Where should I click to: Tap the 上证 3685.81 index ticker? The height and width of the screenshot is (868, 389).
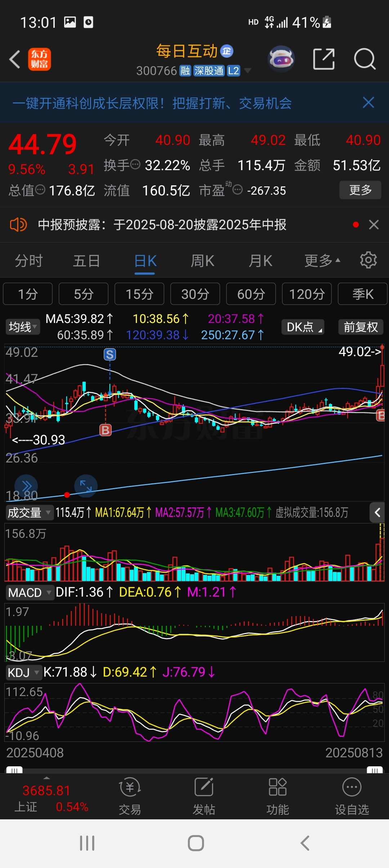pos(51,798)
